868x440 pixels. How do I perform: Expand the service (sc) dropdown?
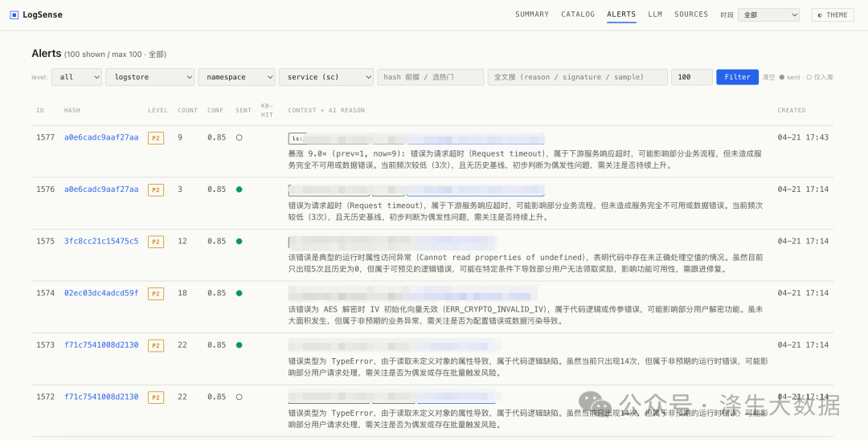point(326,77)
